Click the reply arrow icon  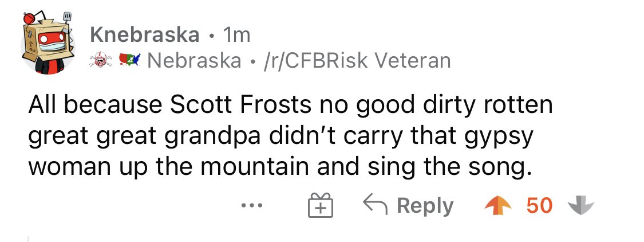(x=375, y=205)
